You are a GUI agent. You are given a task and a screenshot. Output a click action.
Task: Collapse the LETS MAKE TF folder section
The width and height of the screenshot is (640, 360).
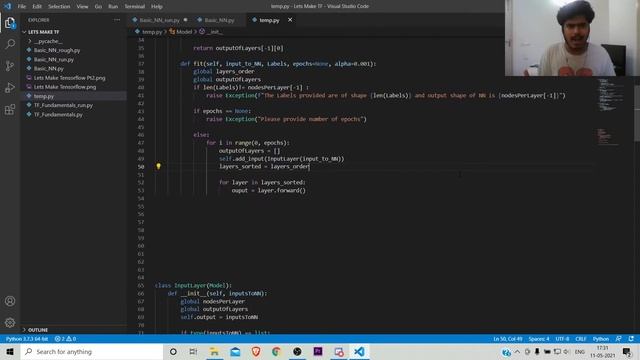point(43,32)
